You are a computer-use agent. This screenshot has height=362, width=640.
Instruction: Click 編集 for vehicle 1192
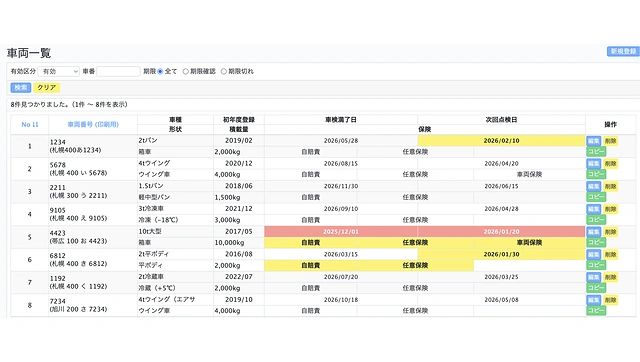[593, 277]
